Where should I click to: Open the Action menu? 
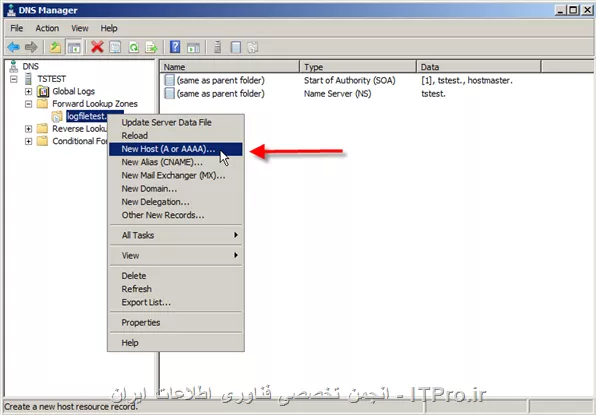coord(47,28)
